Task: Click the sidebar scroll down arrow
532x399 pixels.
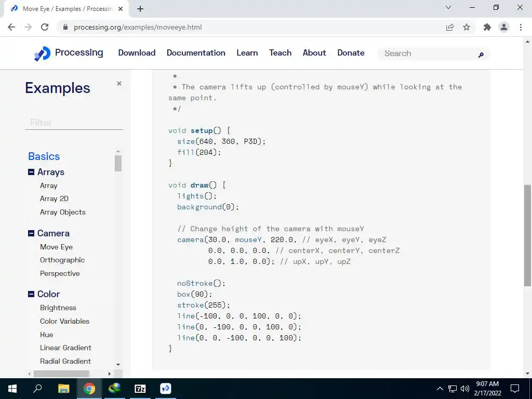Action: [x=118, y=364]
